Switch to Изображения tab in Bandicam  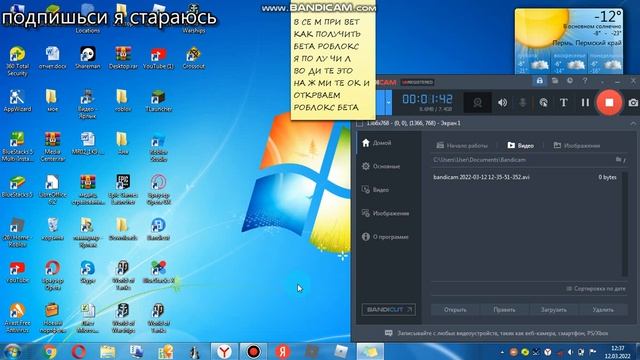click(x=576, y=145)
